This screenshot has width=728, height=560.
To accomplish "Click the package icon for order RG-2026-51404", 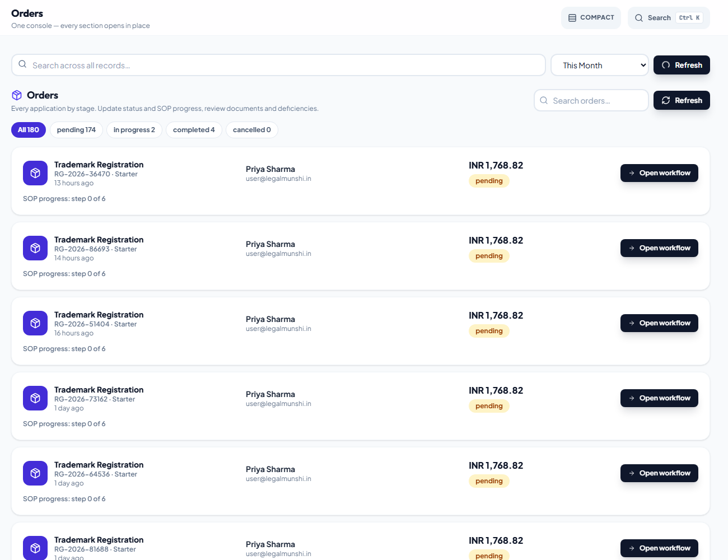I will click(x=35, y=323).
